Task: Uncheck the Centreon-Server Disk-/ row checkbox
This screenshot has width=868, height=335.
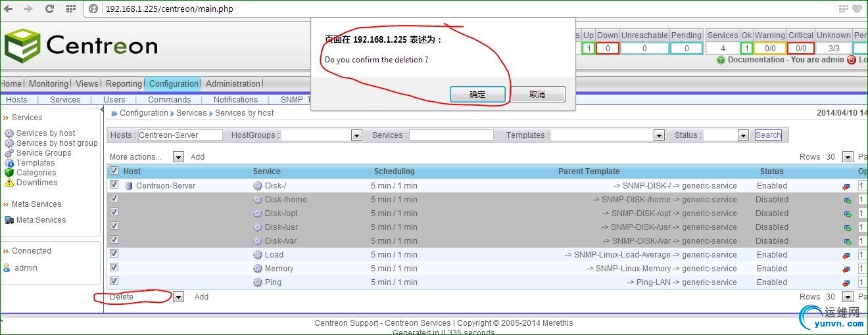Action: pyautogui.click(x=114, y=185)
